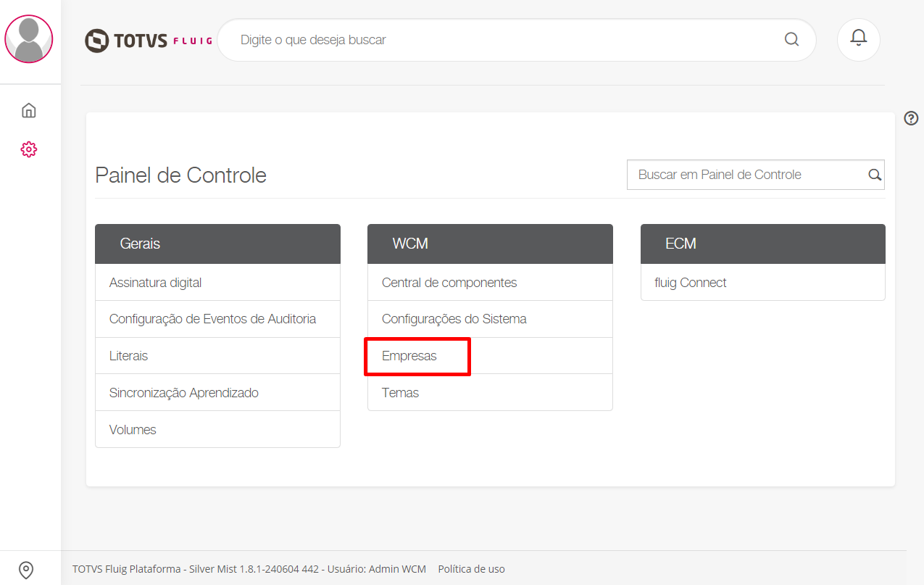Viewport: 924px width, 585px height.
Task: Open Temas under WCM
Action: [x=490, y=393]
